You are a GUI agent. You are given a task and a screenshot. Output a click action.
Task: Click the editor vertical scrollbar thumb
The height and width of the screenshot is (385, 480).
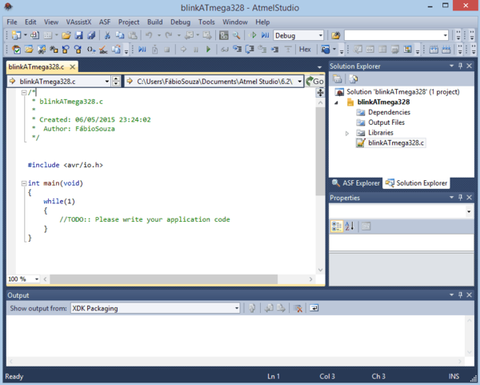320,151
